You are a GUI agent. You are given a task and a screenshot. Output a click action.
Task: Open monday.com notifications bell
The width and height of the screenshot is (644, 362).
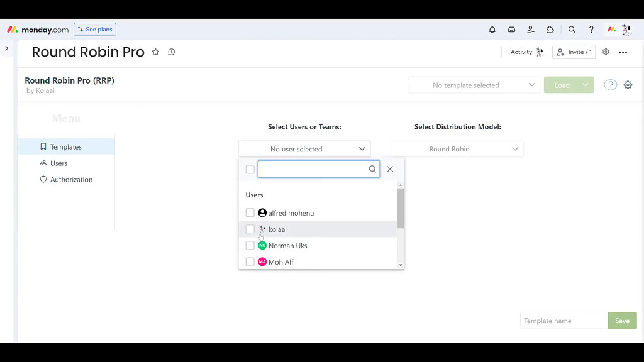tap(492, 29)
